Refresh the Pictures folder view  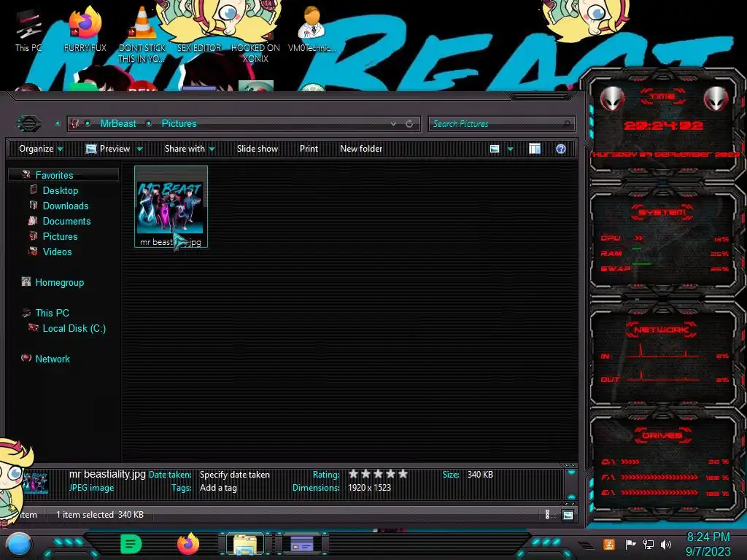click(409, 124)
